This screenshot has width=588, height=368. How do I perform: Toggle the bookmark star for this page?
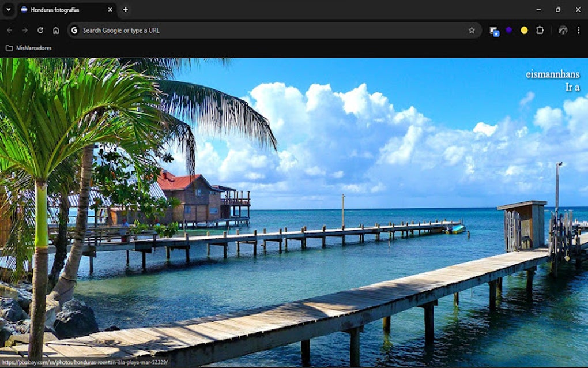[472, 30]
